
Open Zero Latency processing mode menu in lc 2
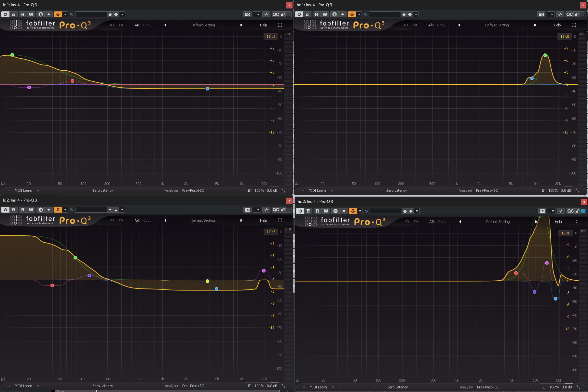point(103,386)
